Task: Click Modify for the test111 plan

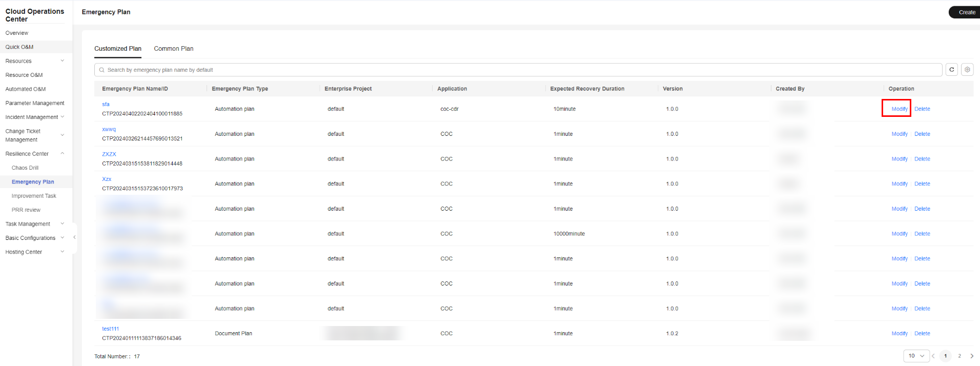Action: point(900,334)
